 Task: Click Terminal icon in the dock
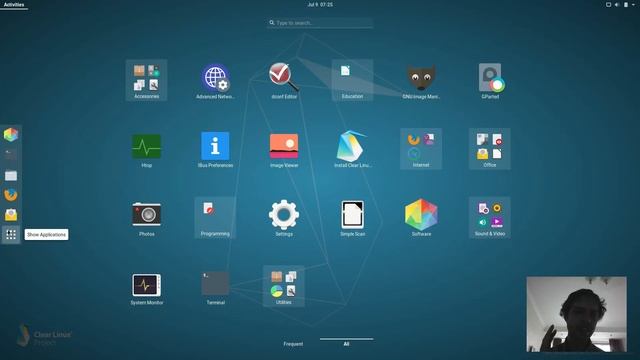click(x=11, y=155)
